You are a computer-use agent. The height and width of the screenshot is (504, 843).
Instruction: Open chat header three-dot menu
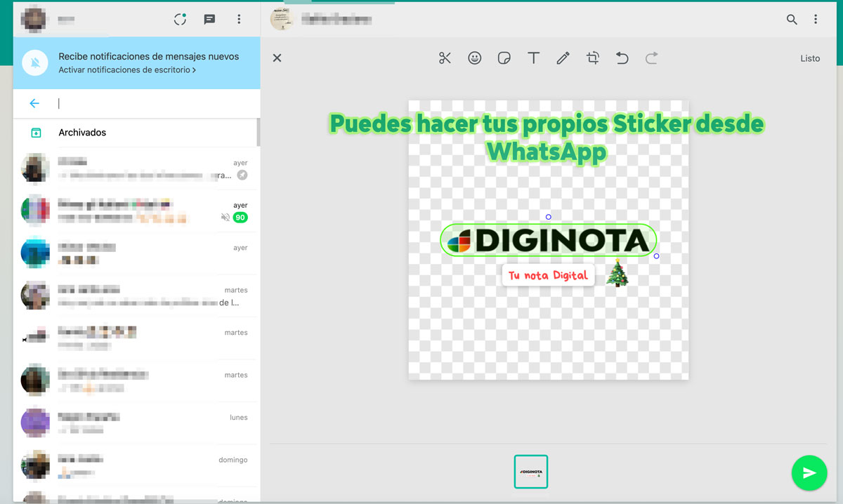pyautogui.click(x=816, y=20)
